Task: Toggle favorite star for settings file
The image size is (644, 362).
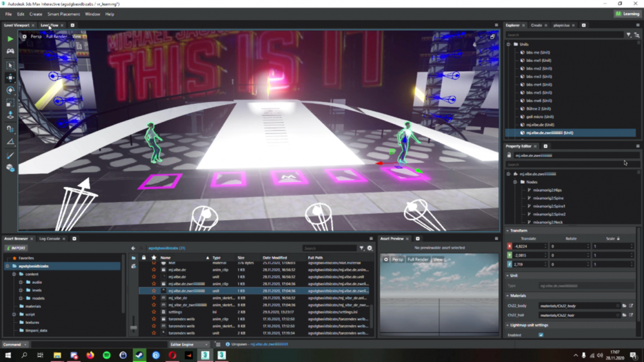Action: (154, 312)
